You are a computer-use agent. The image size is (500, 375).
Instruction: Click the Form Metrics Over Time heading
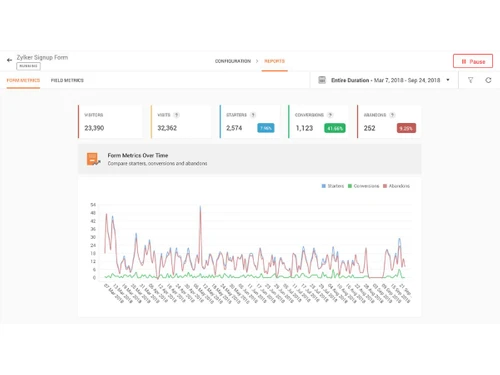138,155
